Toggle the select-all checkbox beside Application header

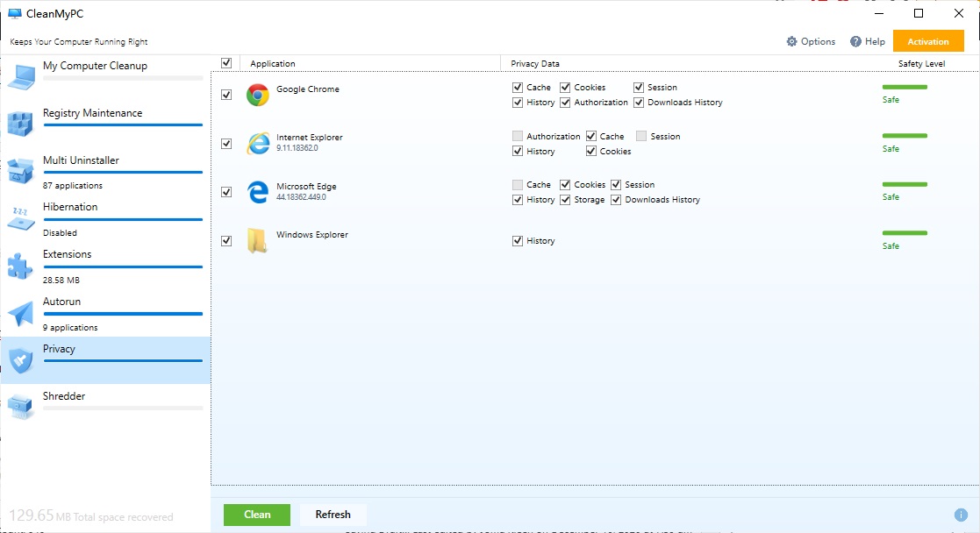point(226,63)
